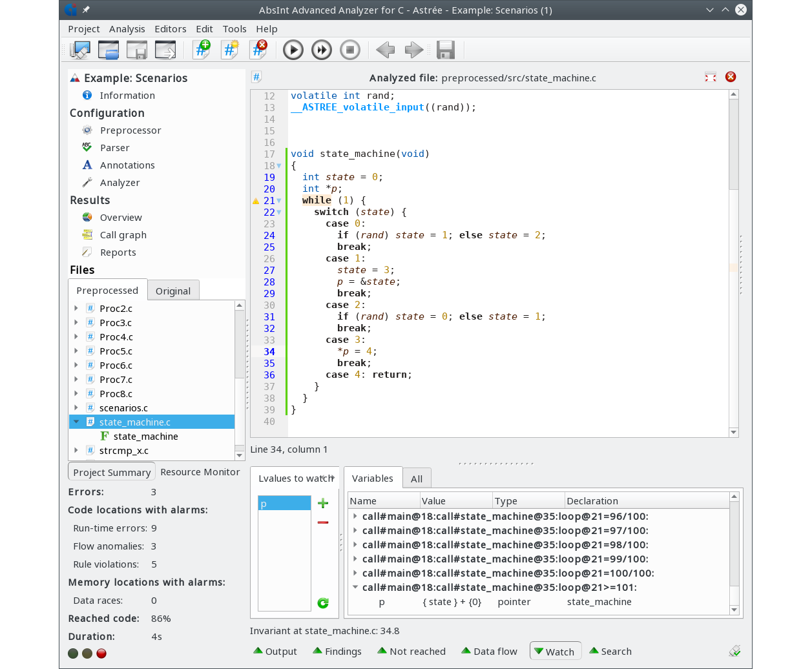Toggle the Output panel
This screenshot has width=812, height=669.
click(275, 651)
